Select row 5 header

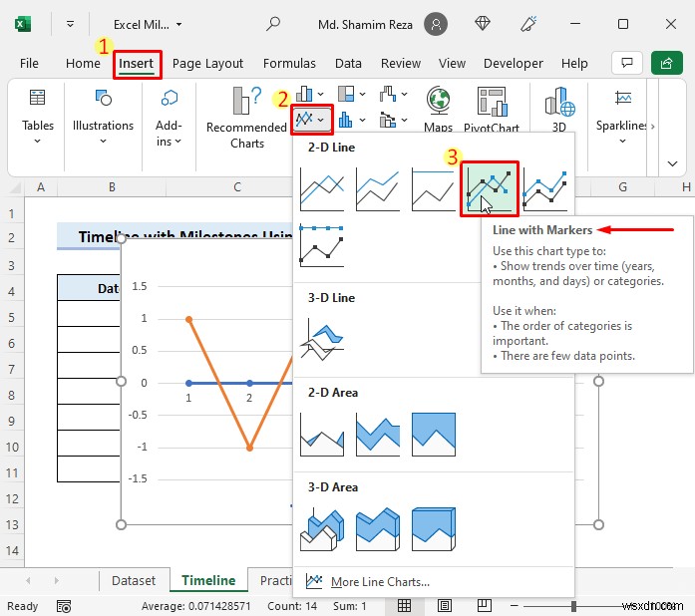pos(12,317)
